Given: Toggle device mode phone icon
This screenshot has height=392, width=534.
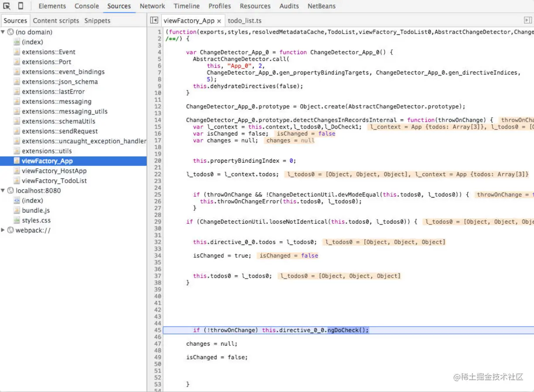Looking at the screenshot, I should tap(21, 6).
